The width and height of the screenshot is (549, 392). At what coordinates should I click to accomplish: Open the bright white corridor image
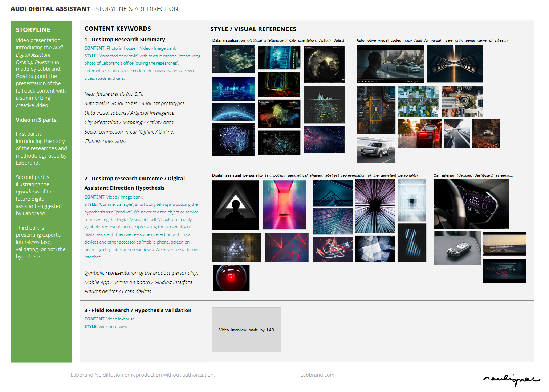pos(412,200)
